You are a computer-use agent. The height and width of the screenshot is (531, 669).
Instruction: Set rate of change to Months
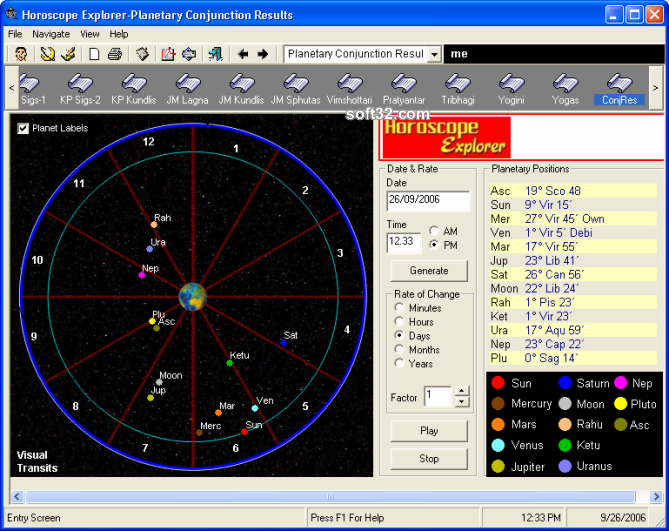pos(399,349)
